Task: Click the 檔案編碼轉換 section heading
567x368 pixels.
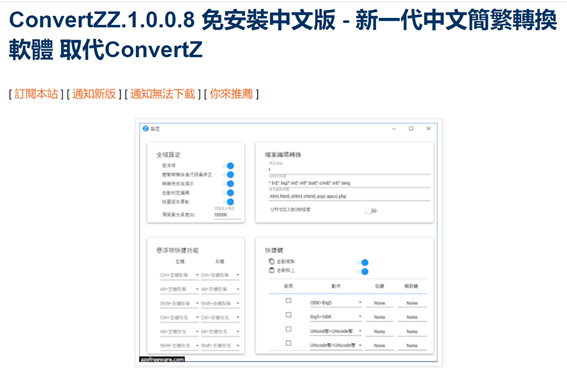Action: [283, 155]
